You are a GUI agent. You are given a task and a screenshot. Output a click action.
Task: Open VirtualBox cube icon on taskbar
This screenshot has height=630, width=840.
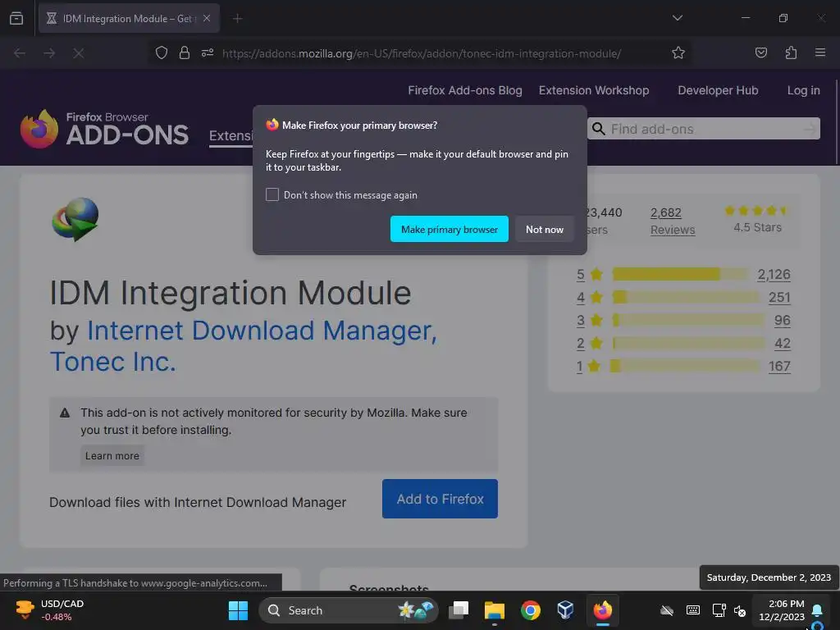(x=565, y=610)
